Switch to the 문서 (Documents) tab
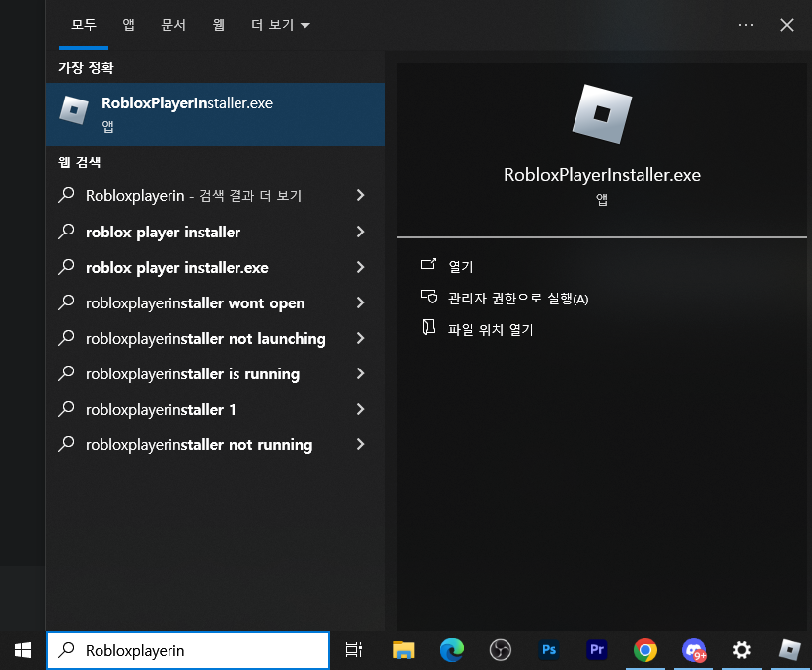This screenshot has height=670, width=812. (x=173, y=25)
